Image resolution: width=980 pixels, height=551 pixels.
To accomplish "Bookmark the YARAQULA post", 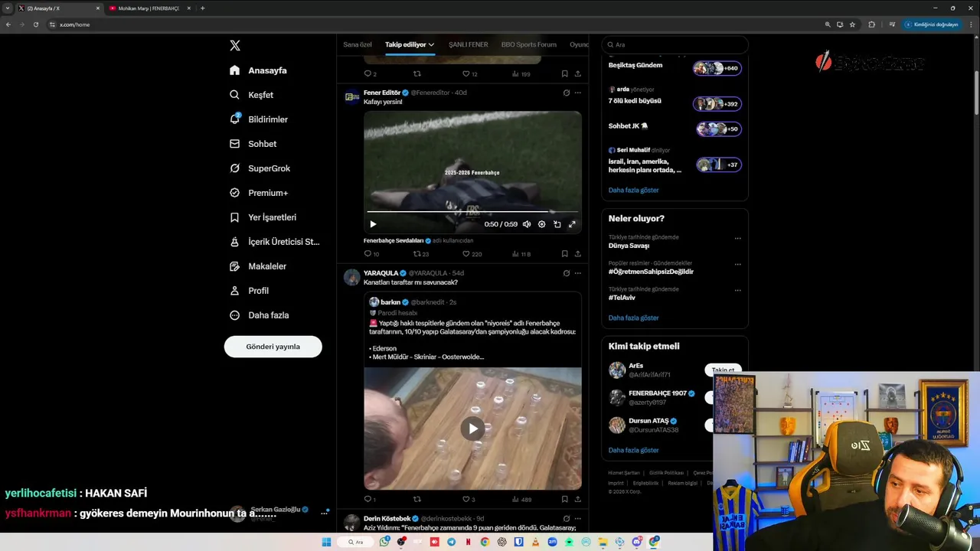I will tap(564, 500).
